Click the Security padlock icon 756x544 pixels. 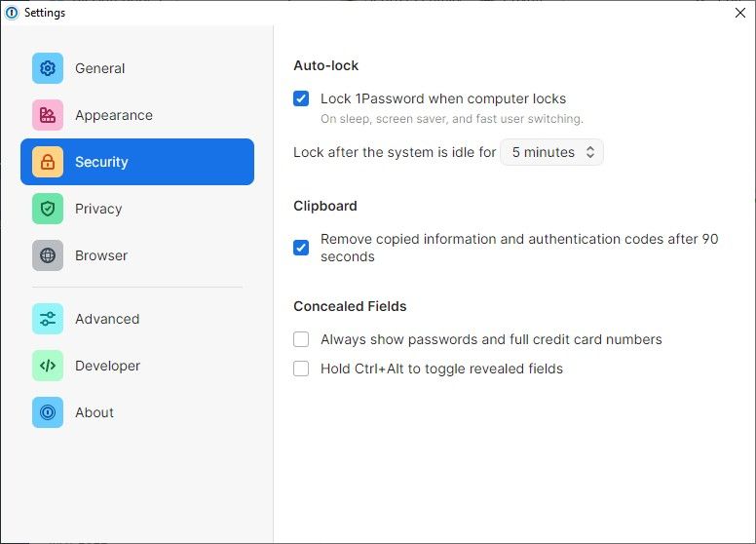pos(48,162)
